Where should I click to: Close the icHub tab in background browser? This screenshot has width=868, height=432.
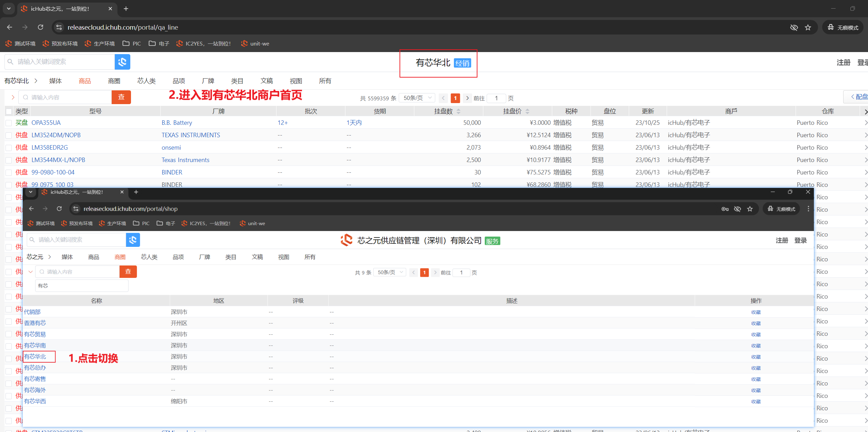[x=110, y=9]
